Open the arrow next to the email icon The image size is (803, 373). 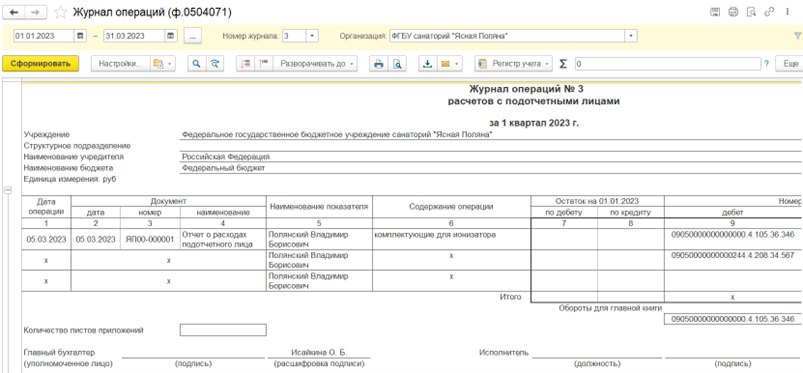(x=457, y=64)
